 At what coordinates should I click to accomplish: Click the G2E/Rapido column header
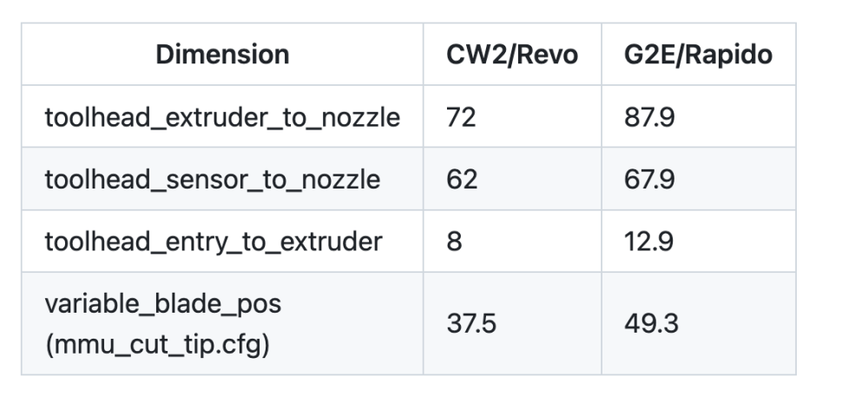[698, 54]
